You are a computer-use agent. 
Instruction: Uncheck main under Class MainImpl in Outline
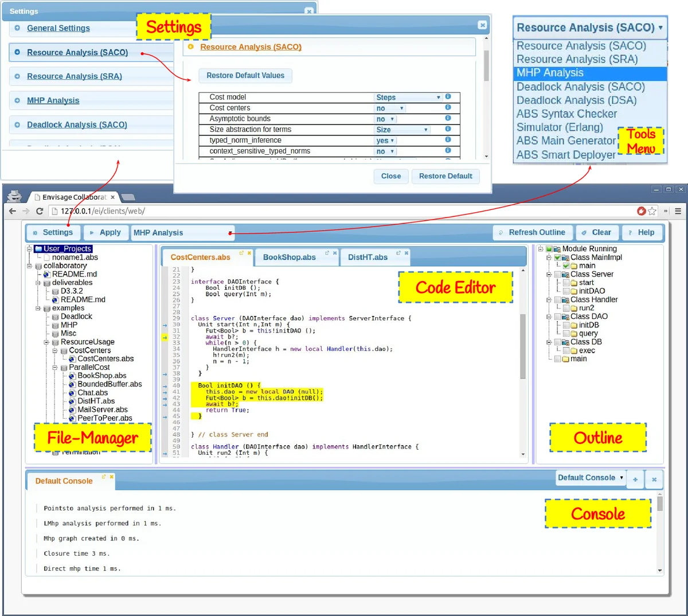tap(565, 265)
